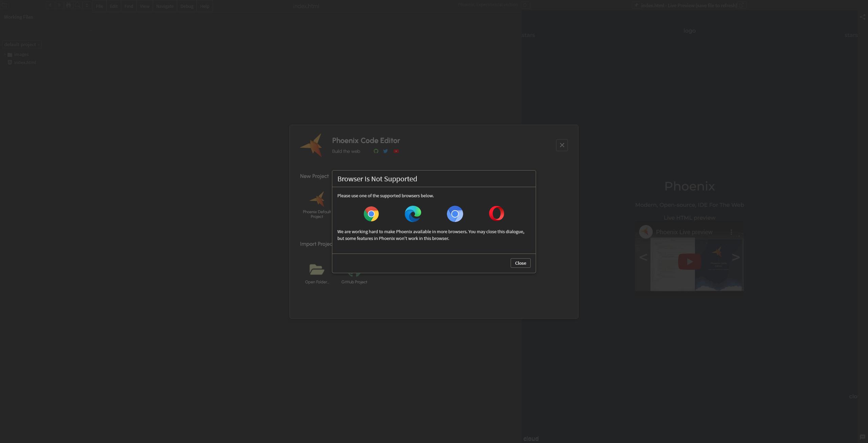The image size is (868, 443).
Task: Open Phoenix's GitHub icon in the welcome dialog
Action: click(376, 151)
